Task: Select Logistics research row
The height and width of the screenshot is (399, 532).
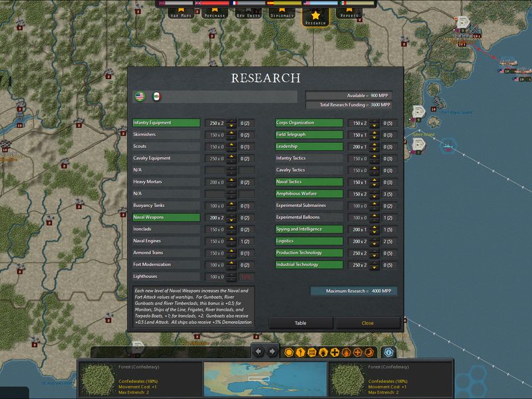Action: click(x=309, y=241)
